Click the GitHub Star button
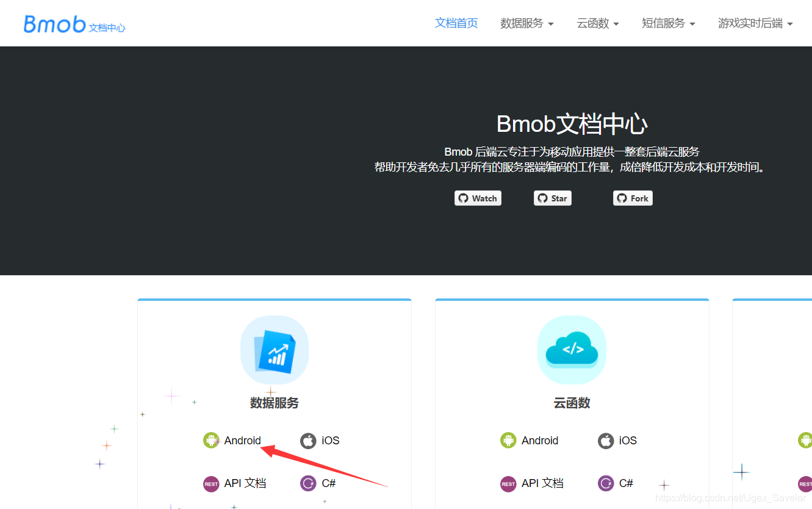 [553, 198]
